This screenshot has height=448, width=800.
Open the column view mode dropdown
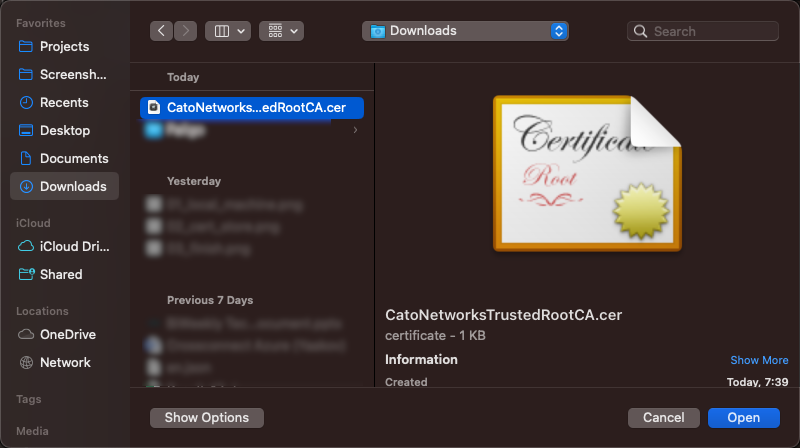pos(227,31)
